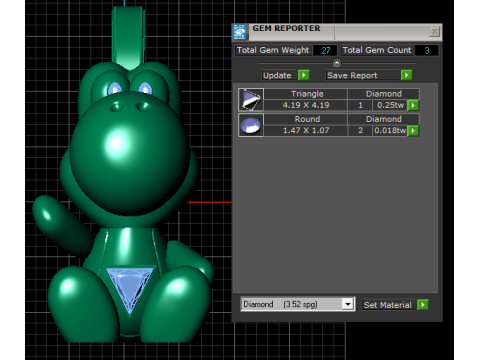Click the Round shape name cell
This screenshot has width=480, height=360.
click(x=306, y=119)
